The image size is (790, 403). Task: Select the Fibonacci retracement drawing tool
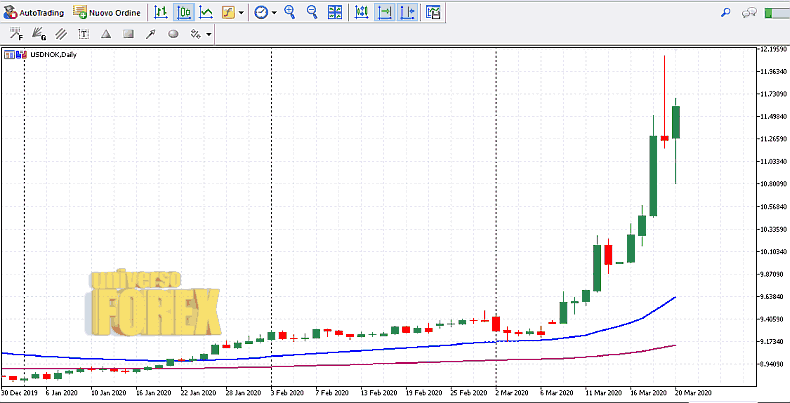pyautogui.click(x=16, y=34)
